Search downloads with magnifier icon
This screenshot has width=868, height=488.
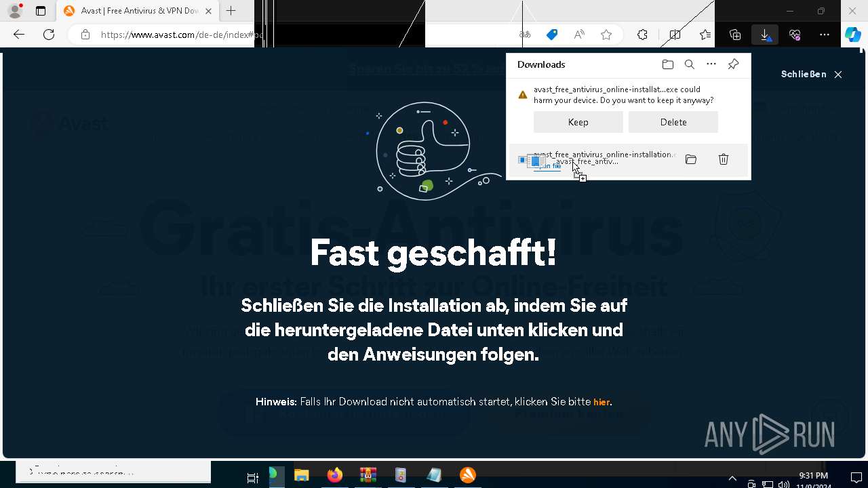point(690,64)
